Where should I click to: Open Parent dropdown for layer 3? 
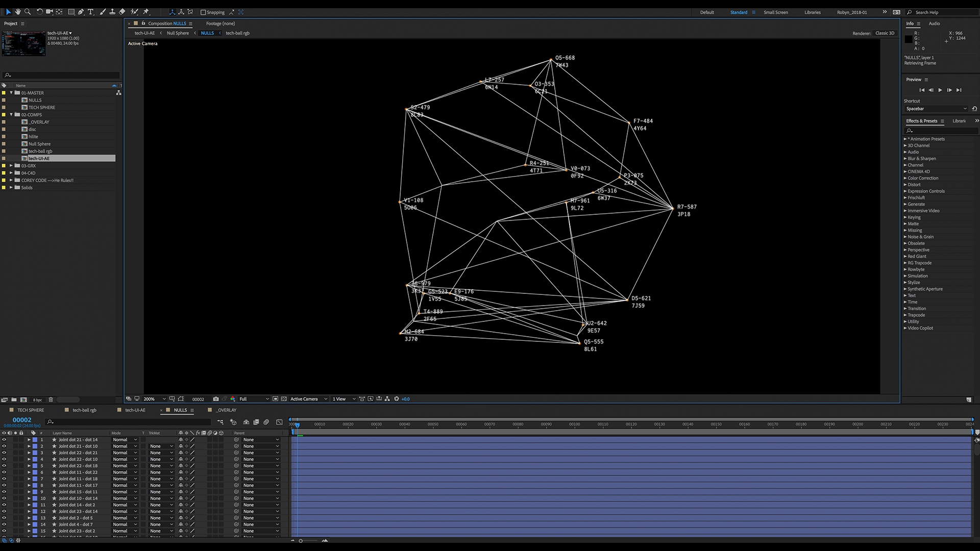[x=261, y=453]
